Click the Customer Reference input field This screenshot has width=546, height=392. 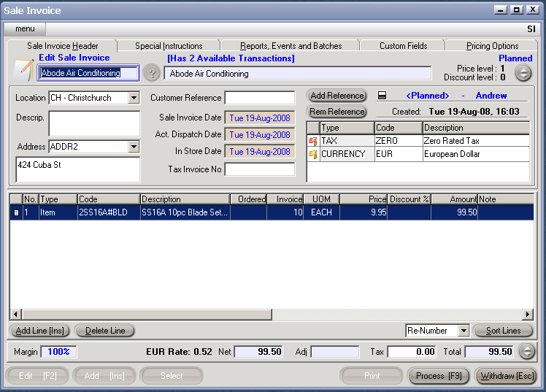260,98
